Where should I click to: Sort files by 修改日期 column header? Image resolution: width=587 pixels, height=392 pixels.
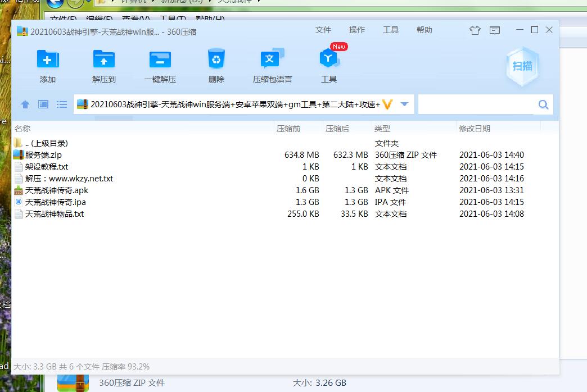[475, 129]
